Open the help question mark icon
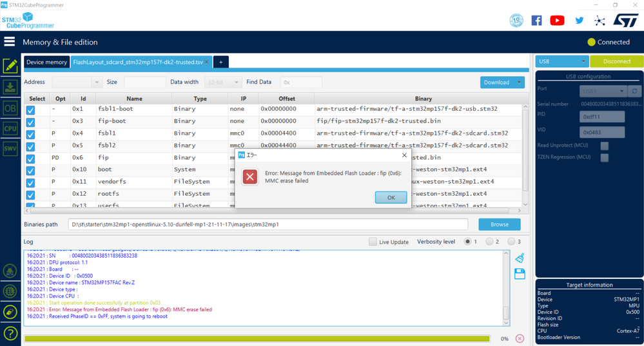The height and width of the screenshot is (346, 644). 10,333
